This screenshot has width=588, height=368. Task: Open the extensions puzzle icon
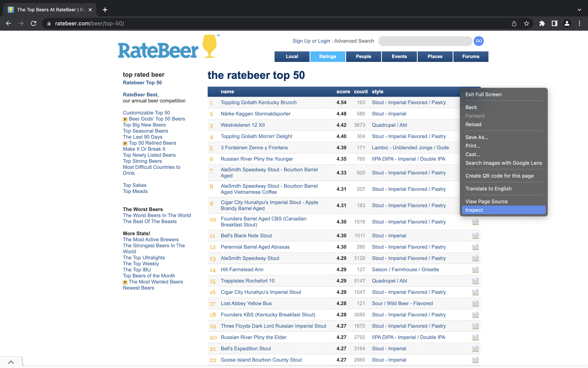click(542, 23)
